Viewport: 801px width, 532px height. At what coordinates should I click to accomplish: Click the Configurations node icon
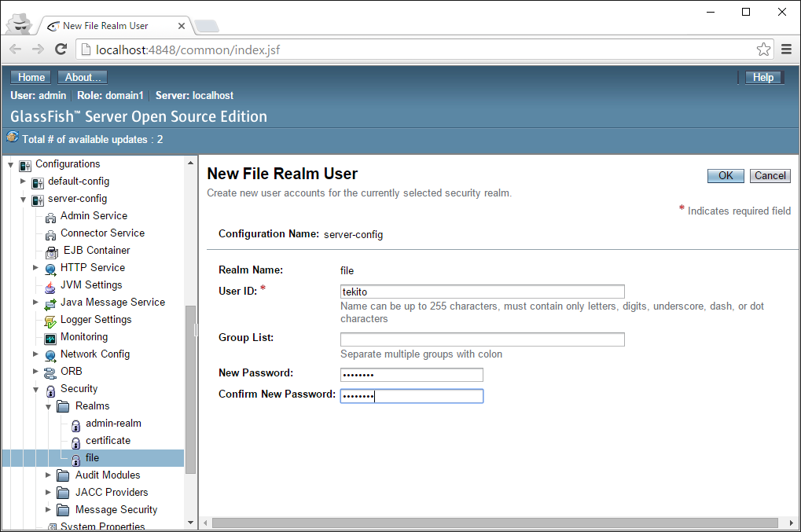point(25,166)
